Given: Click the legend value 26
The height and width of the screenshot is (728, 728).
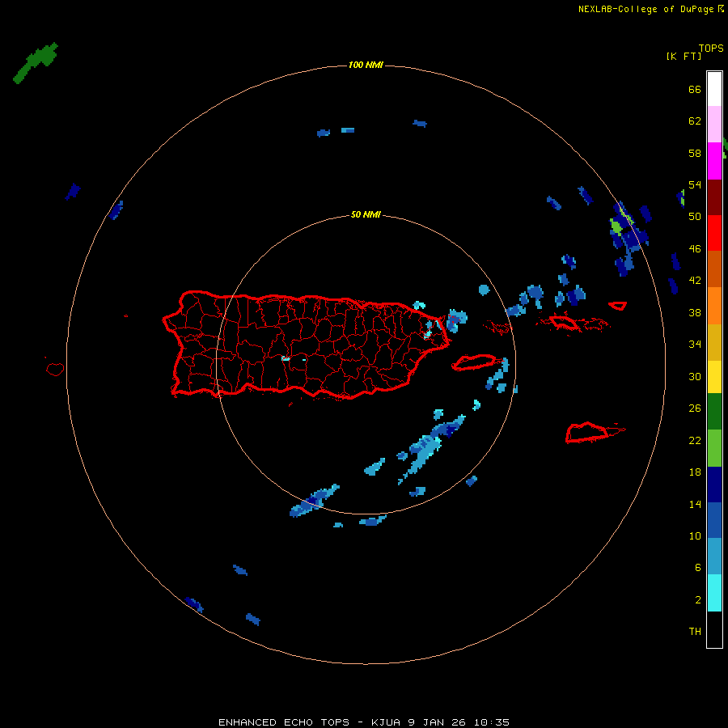Looking at the screenshot, I should (x=695, y=408).
